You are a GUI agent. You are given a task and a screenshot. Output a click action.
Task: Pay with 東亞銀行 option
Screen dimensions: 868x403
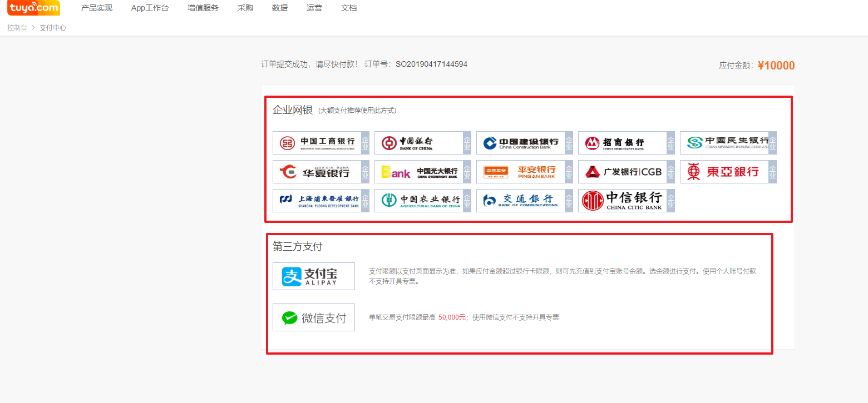[728, 172]
